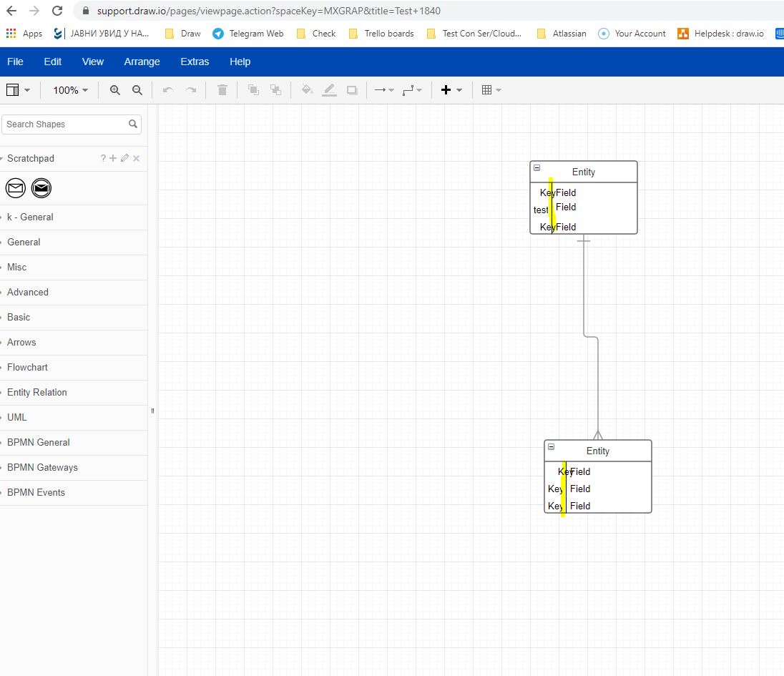The height and width of the screenshot is (676, 784).
Task: Toggle the Format panel view icon
Action: [12, 89]
